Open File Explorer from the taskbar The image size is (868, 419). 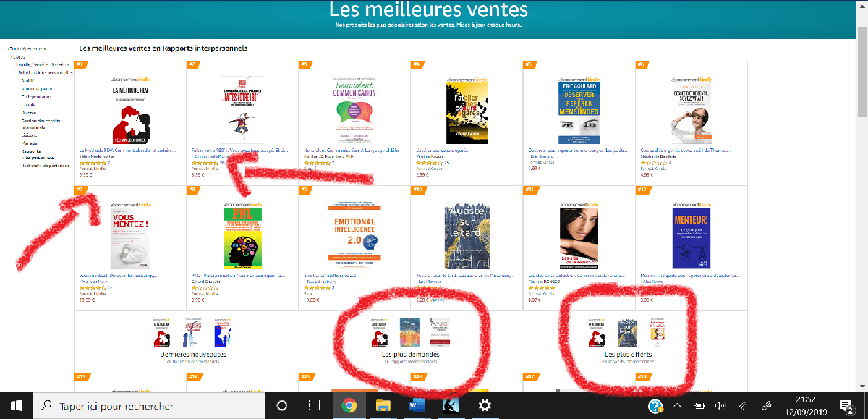(383, 405)
